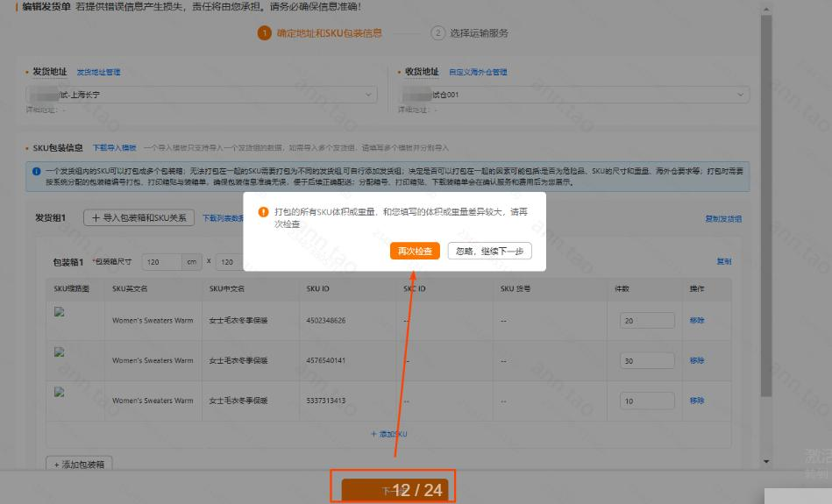Click 下载导入模板 link

[x=114, y=148]
